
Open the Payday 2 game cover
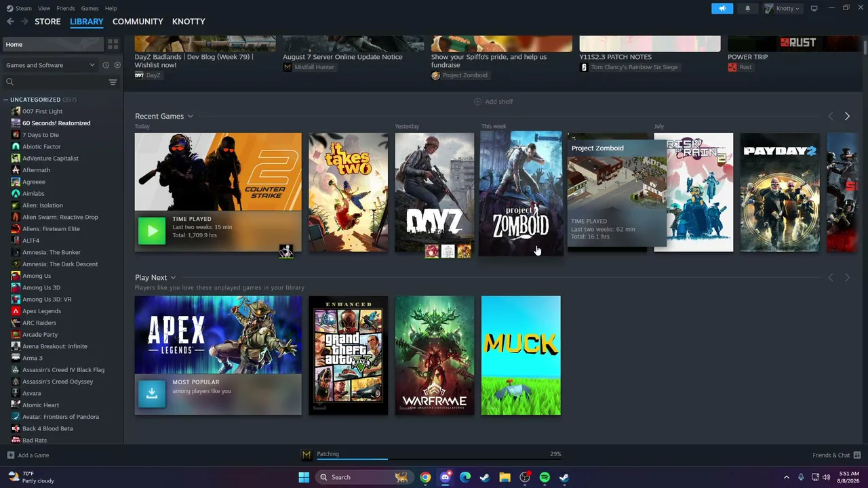click(x=780, y=192)
